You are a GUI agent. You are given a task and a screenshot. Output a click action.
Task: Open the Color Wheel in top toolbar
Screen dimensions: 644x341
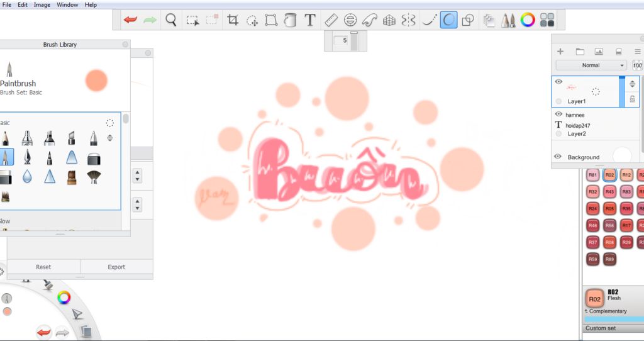coord(528,20)
